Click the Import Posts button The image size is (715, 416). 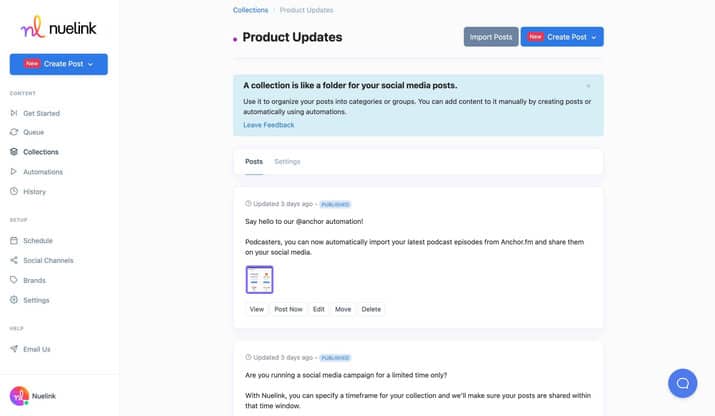tap(491, 37)
